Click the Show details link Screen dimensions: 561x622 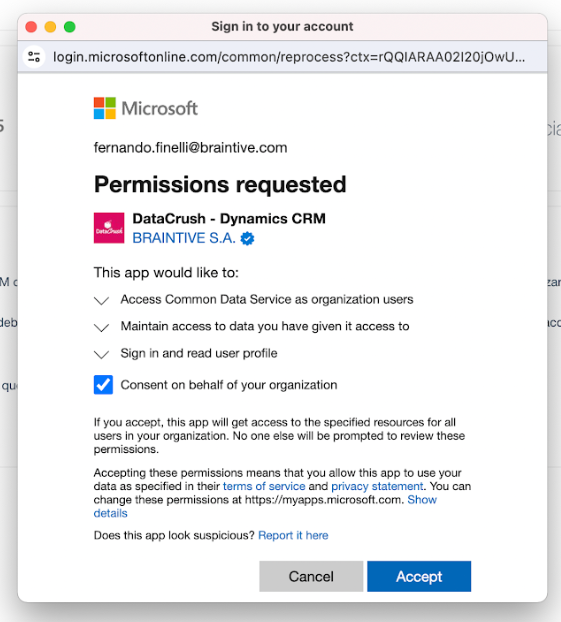[422, 499]
